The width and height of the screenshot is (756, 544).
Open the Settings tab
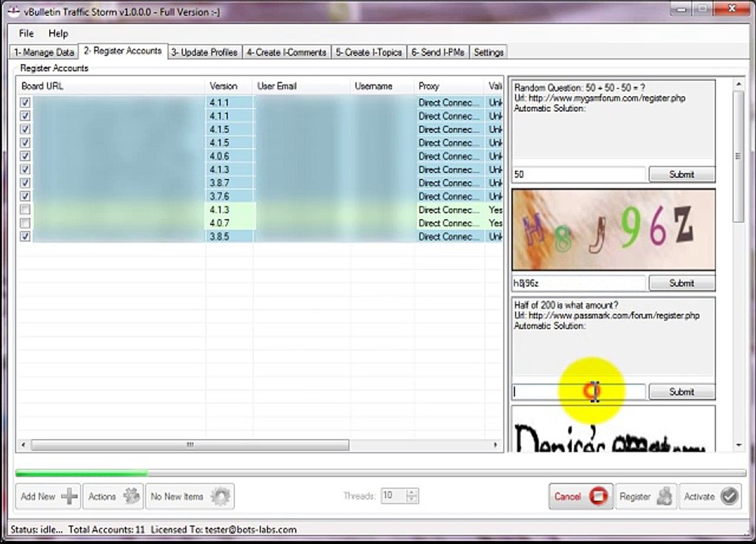[489, 52]
